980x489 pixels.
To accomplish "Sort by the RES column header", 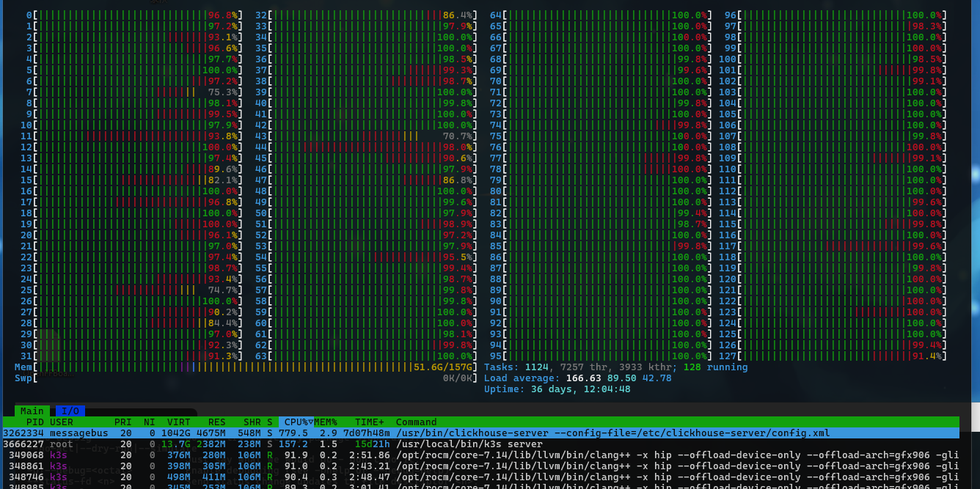I will pyautogui.click(x=217, y=422).
